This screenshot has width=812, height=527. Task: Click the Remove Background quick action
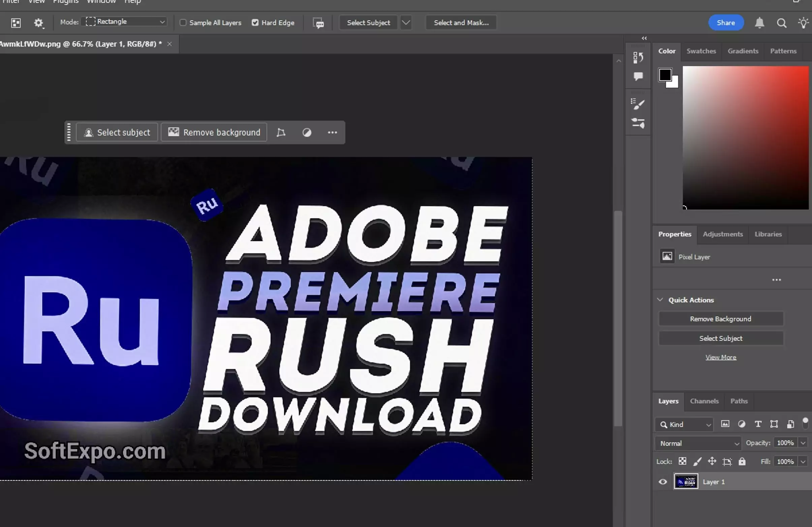tap(720, 319)
